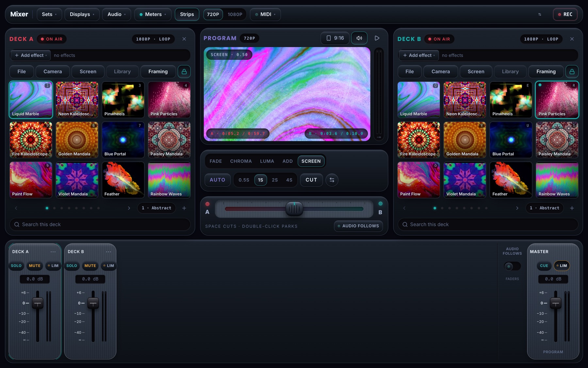Viewport: 588px width, 368px height.
Task: Toggle the Deck A framing lock icon
Action: [x=184, y=71]
